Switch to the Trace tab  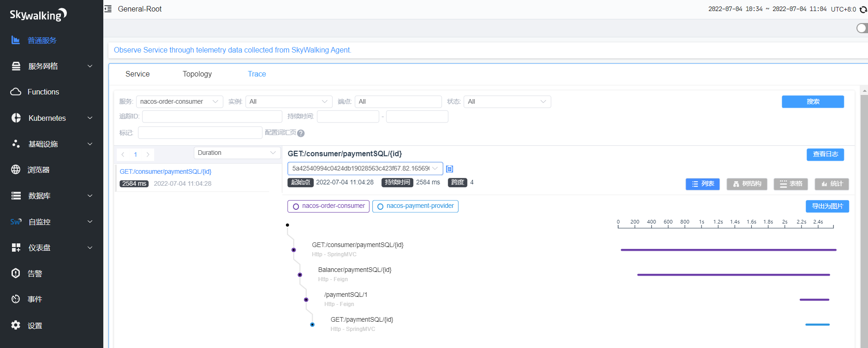(x=257, y=74)
